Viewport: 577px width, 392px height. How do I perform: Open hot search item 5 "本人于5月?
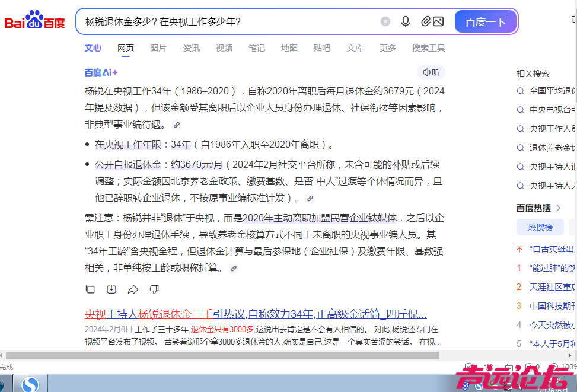552,344
